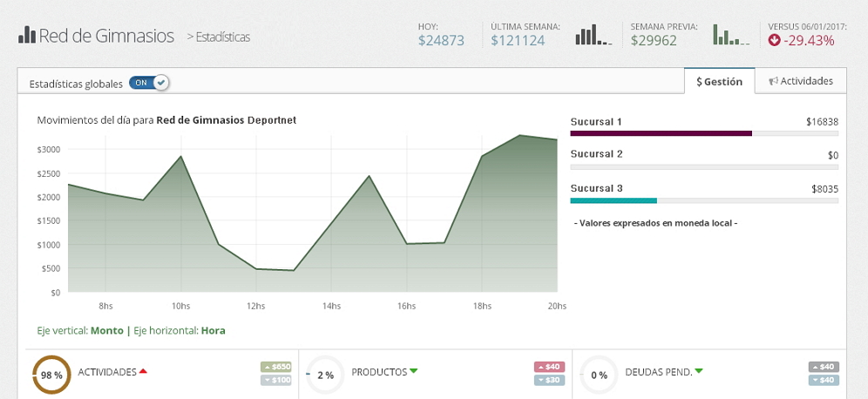Click the Sucursal 1 purple progress bar
Viewport: 868px width, 399px height.
tap(661, 133)
